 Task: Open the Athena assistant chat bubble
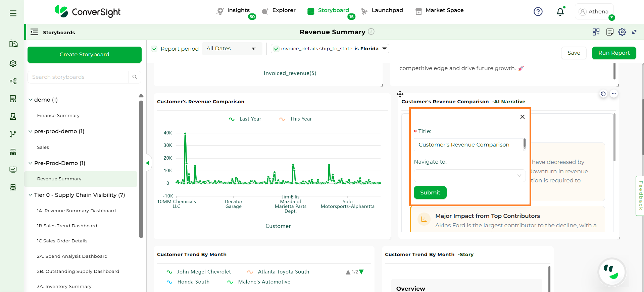tap(612, 272)
